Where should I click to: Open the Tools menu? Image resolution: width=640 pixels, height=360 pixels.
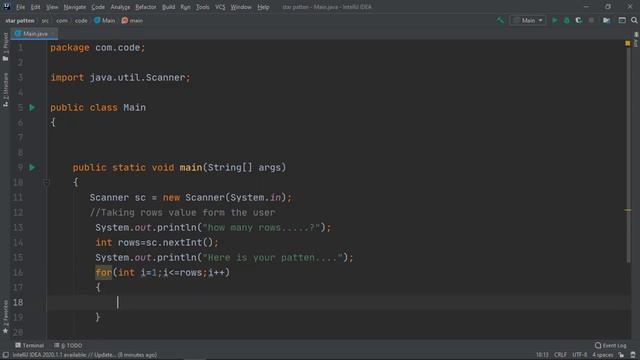202,7
